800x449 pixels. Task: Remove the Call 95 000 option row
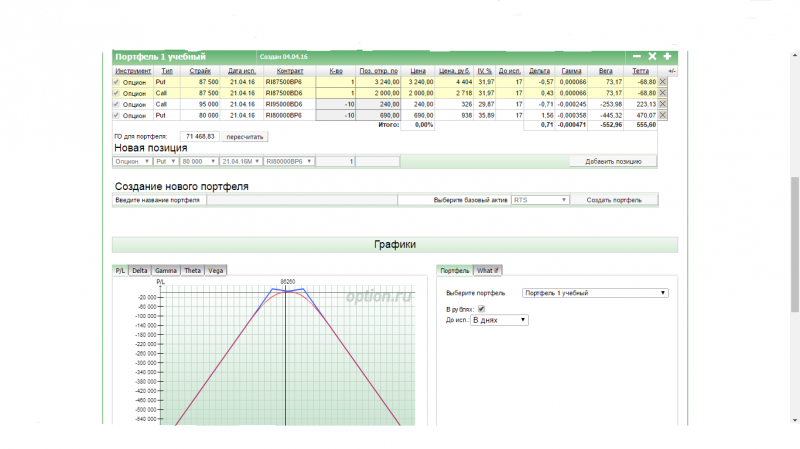click(662, 104)
